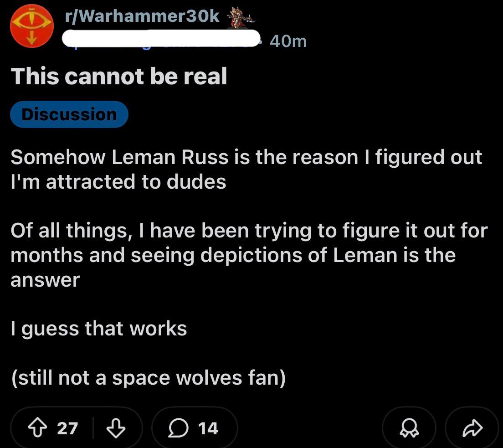Screen dimensions: 503x448
Task: Click the line I guess that works
Action: (x=99, y=329)
